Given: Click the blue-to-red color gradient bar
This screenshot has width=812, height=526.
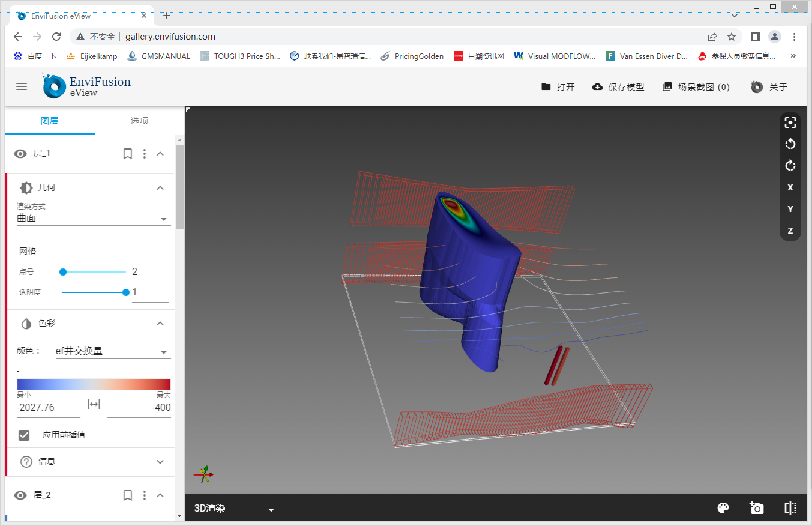Looking at the screenshot, I should pyautogui.click(x=94, y=384).
